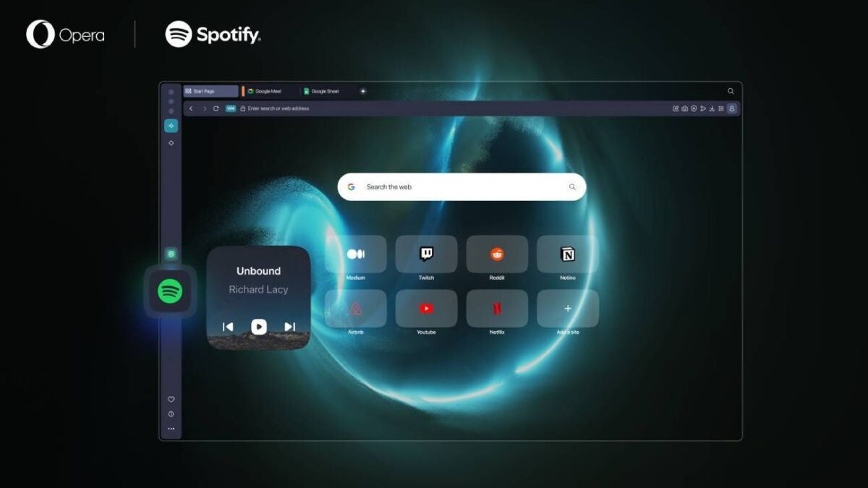The image size is (868, 488).
Task: Switch to the Google Meet tab
Action: [268, 92]
